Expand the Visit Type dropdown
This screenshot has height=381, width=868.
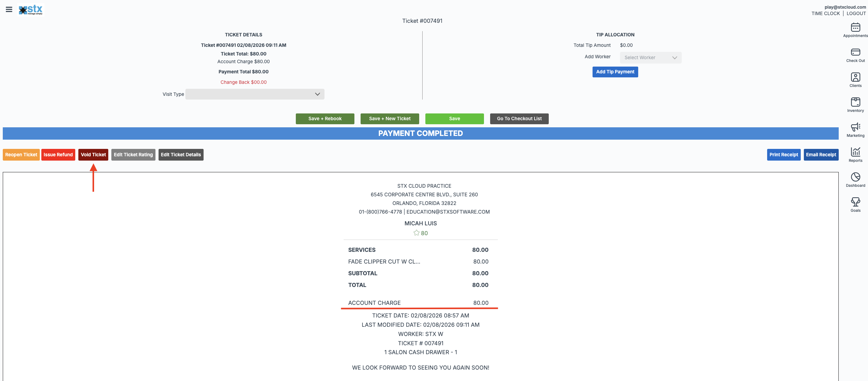click(x=255, y=94)
